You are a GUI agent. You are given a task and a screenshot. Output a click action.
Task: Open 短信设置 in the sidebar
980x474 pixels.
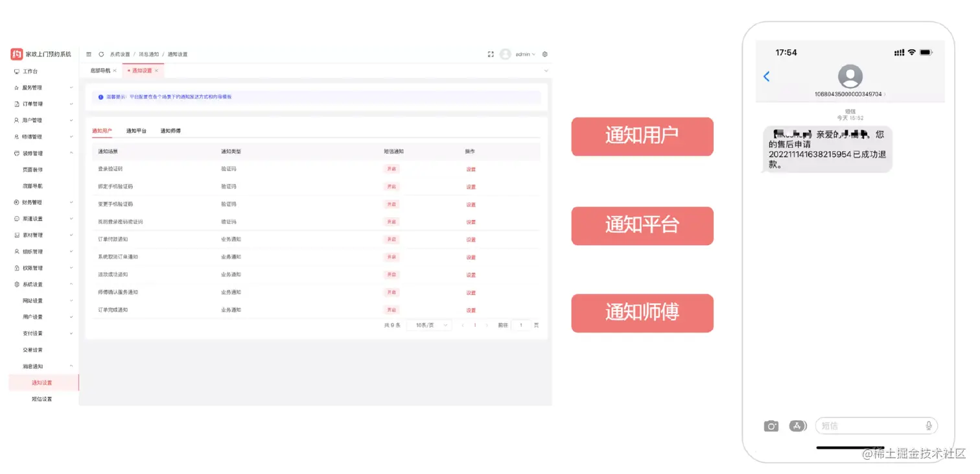[x=41, y=399]
